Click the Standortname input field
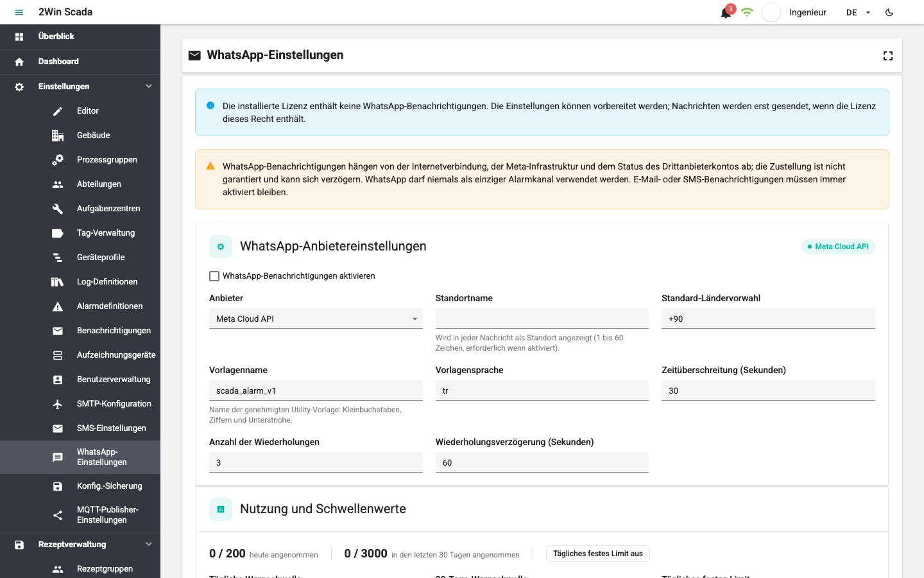 [x=542, y=319]
